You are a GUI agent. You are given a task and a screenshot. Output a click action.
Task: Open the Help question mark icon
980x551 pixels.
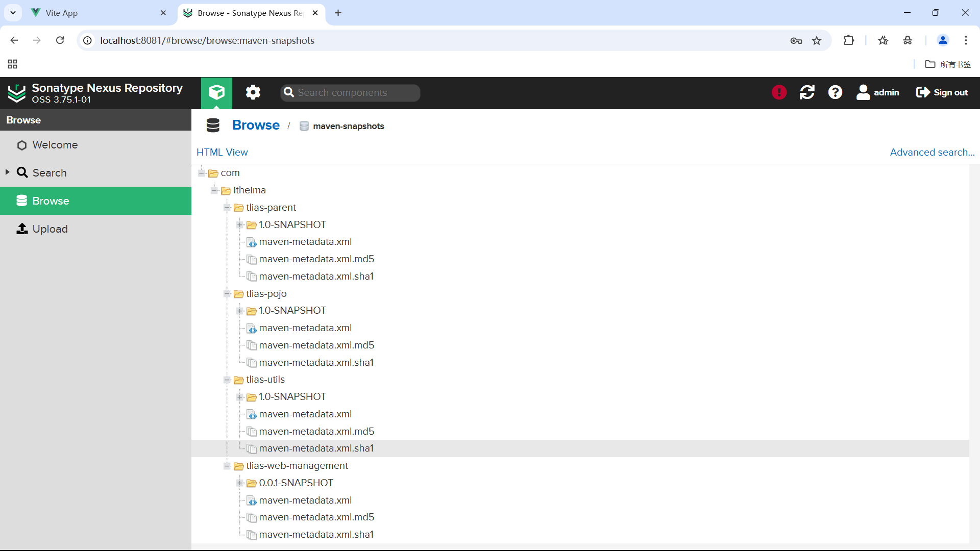(x=835, y=92)
